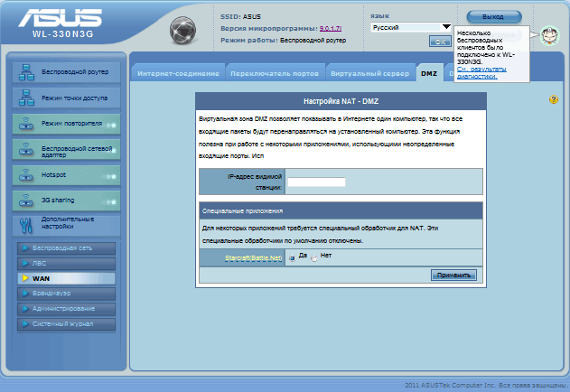Click the Режим повторителя router icon
570x392 pixels.
pyautogui.click(x=26, y=122)
